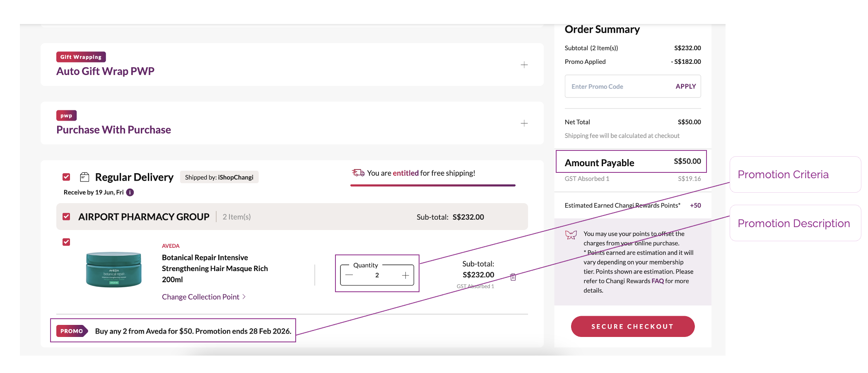The image size is (868, 373).
Task: Uncheck the Regular Delivery checkbox
Action: click(66, 177)
